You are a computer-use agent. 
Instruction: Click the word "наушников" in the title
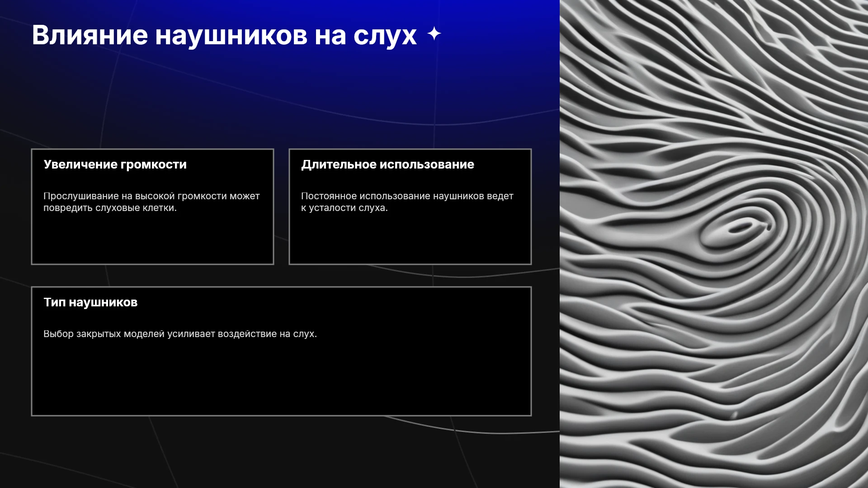[x=231, y=35]
